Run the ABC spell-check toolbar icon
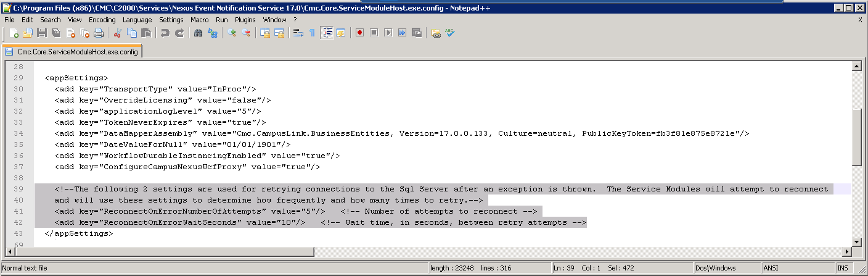 (x=450, y=33)
